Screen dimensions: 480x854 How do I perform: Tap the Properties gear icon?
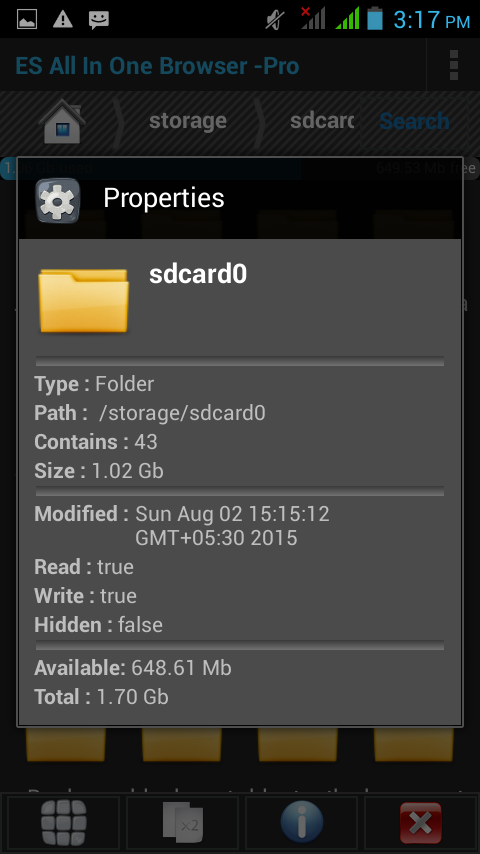pyautogui.click(x=58, y=200)
